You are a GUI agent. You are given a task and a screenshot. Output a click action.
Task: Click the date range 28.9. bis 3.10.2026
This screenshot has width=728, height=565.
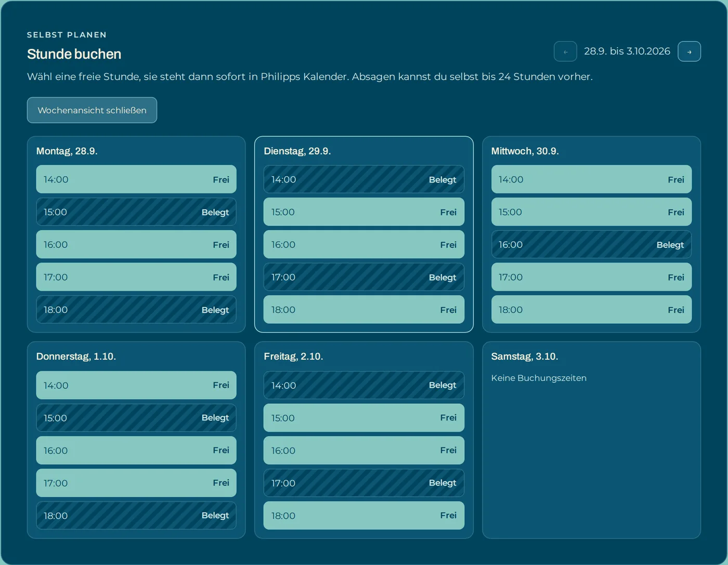[627, 51]
